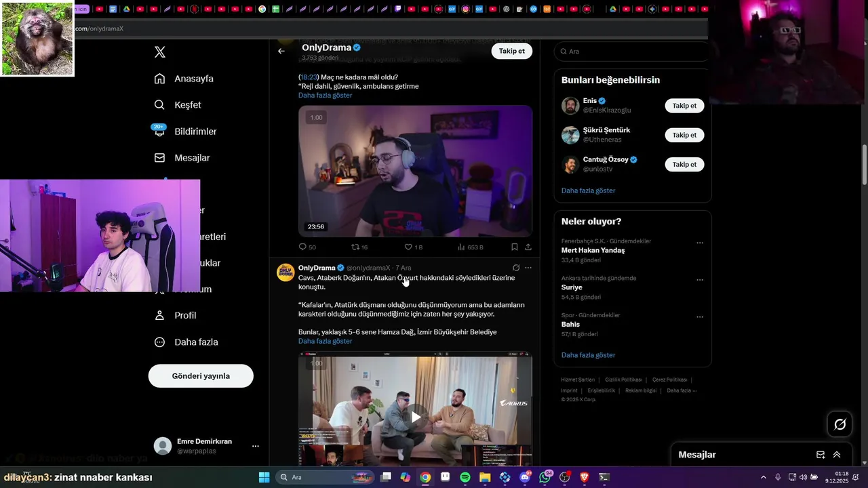Expand first tweet with Daha fazla göster
Viewport: 868px width, 488px height.
325,96
